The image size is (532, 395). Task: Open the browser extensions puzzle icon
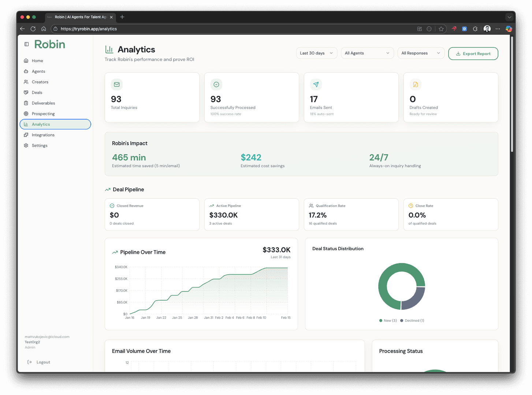[475, 29]
